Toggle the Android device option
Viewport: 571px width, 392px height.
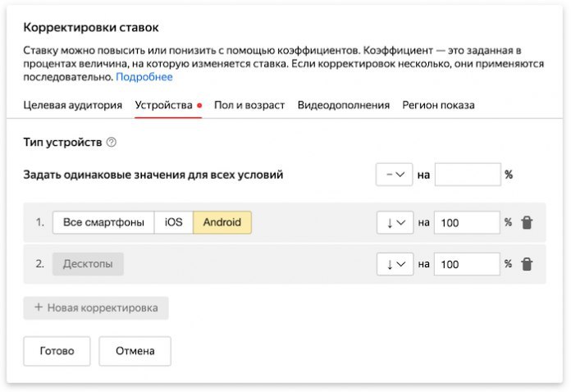click(x=222, y=222)
